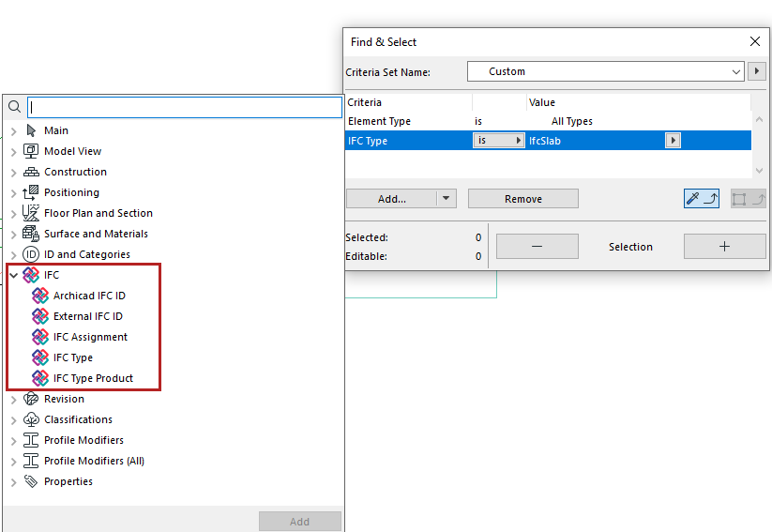The width and height of the screenshot is (772, 532).
Task: Expand the Construction category
Action: click(14, 173)
